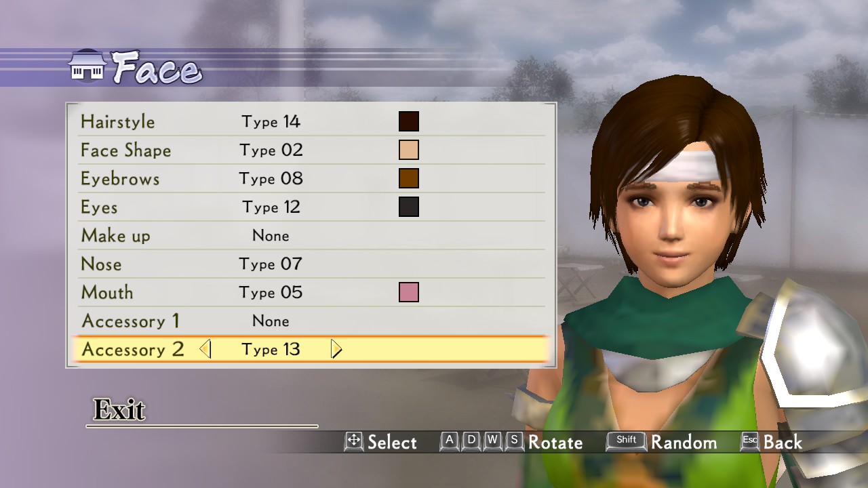The image size is (868, 488).
Task: Click the W key icon for Rotate
Action: pos(493,441)
